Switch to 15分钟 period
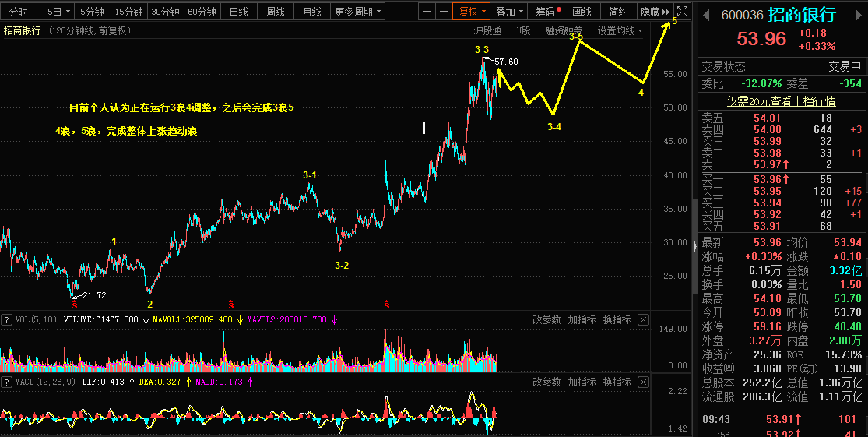This screenshot has height=437, width=868. tap(128, 11)
